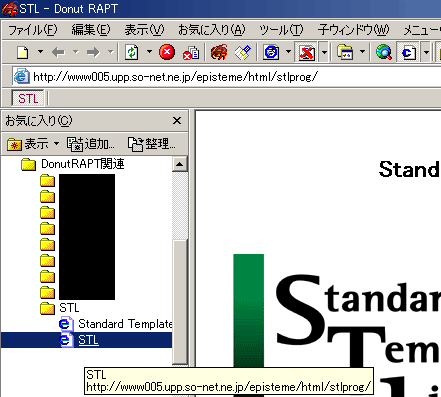This screenshot has height=397, width=441.
Task: Toggle the image blocking red X icon
Action: (306, 52)
